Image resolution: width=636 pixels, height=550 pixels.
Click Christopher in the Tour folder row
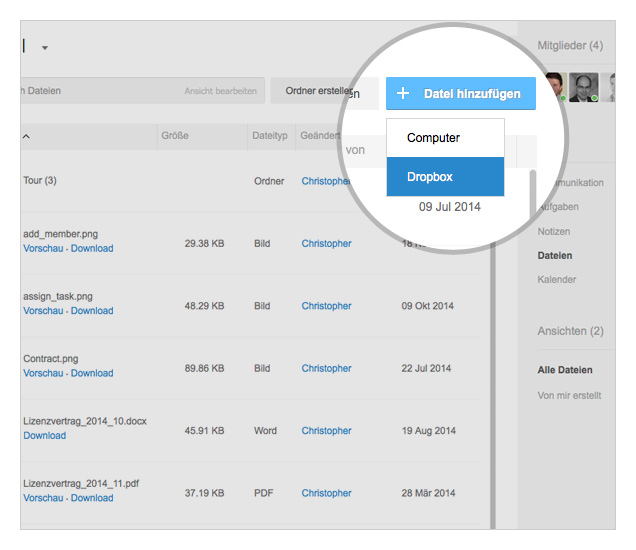[326, 181]
